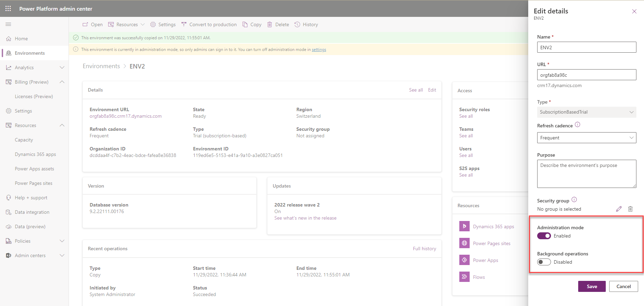The image size is (644, 306).
Task: Click the Purpose description text area
Action: pyautogui.click(x=586, y=174)
